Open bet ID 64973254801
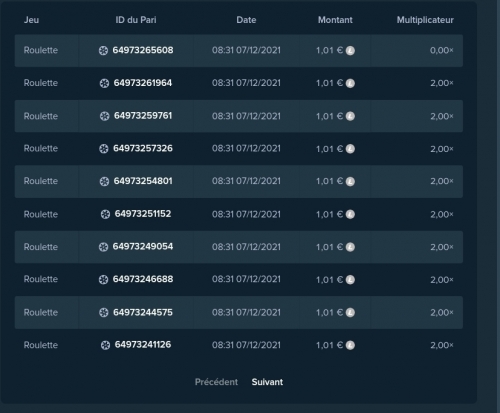Screen dimensions: 500x413 point(143,181)
